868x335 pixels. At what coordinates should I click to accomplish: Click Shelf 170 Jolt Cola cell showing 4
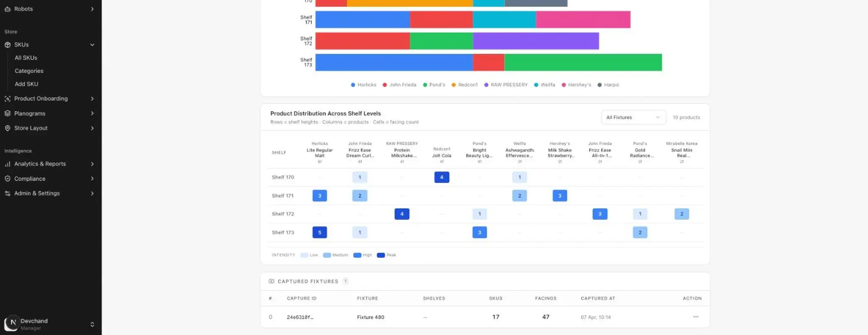442,177
